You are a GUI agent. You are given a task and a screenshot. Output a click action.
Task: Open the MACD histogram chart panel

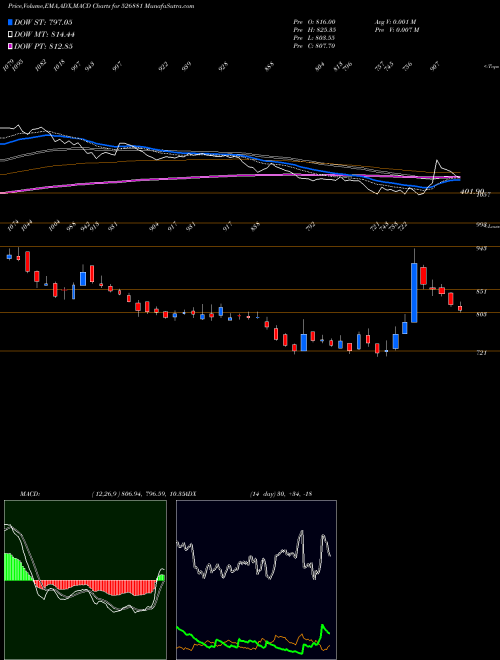tap(85, 580)
